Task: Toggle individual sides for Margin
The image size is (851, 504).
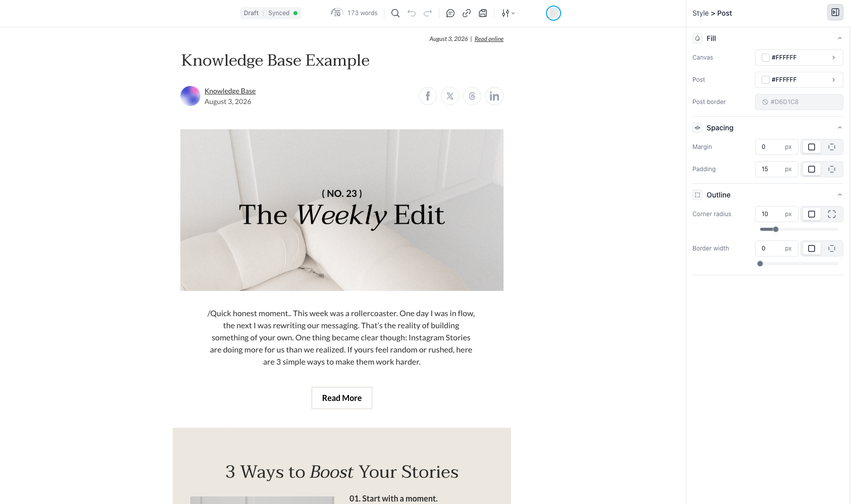Action: pos(832,147)
